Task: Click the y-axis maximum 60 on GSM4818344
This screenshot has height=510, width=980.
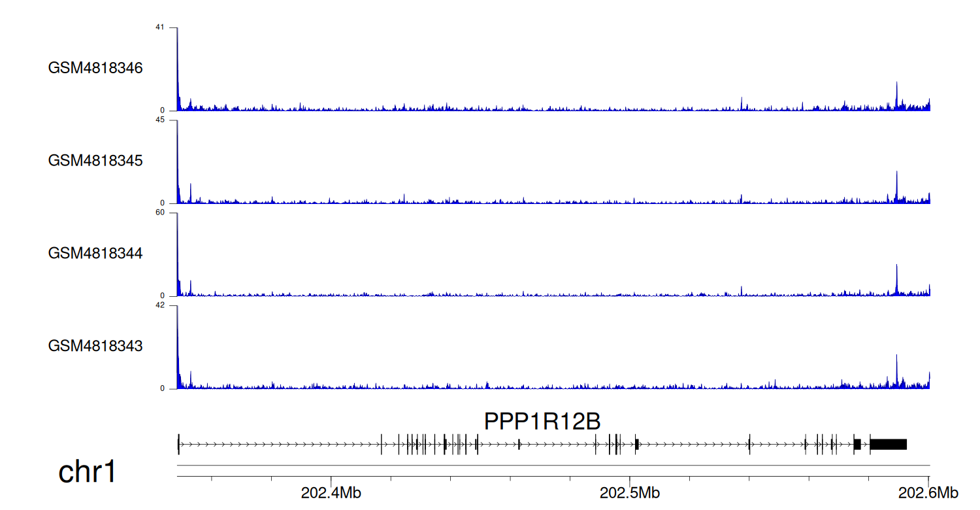Action: (x=160, y=212)
